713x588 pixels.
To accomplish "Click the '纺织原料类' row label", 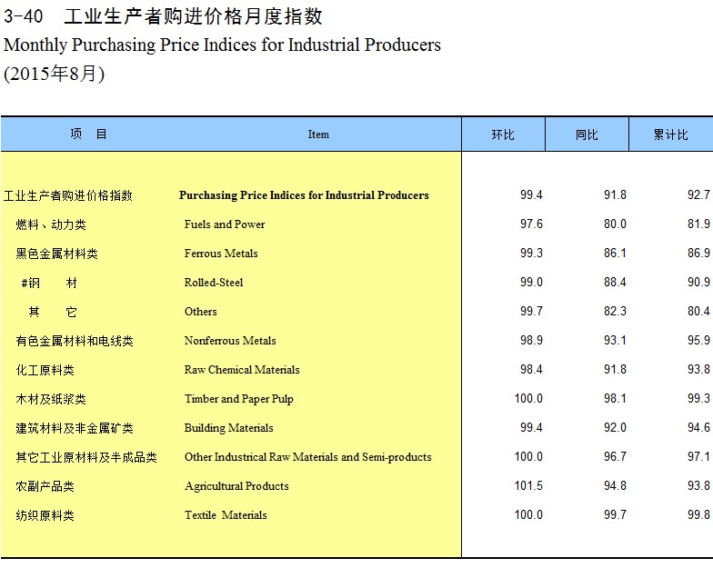I will [45, 515].
